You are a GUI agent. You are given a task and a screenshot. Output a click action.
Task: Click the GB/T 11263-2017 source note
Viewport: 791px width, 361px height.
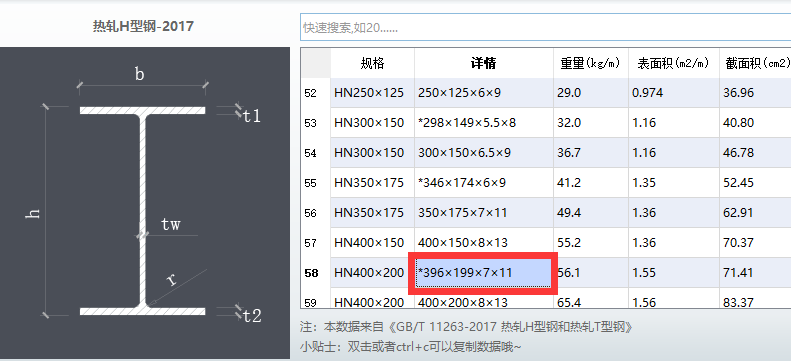tap(467, 327)
